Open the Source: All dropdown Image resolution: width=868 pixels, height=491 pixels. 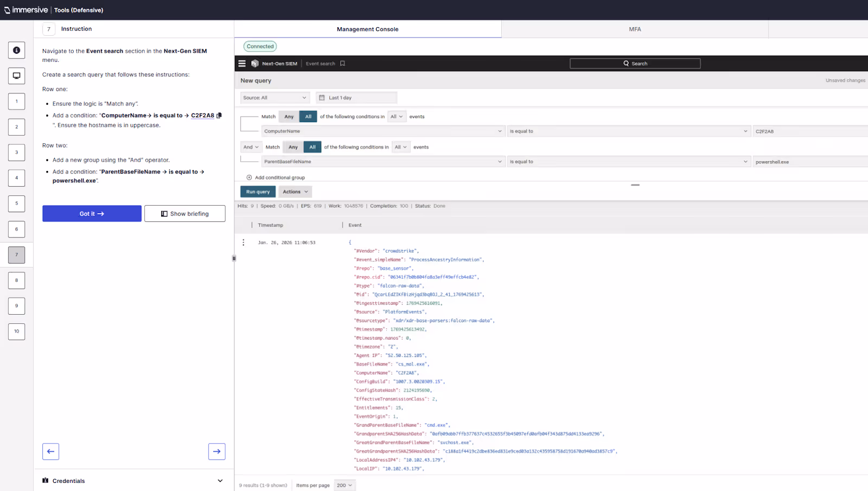(275, 98)
